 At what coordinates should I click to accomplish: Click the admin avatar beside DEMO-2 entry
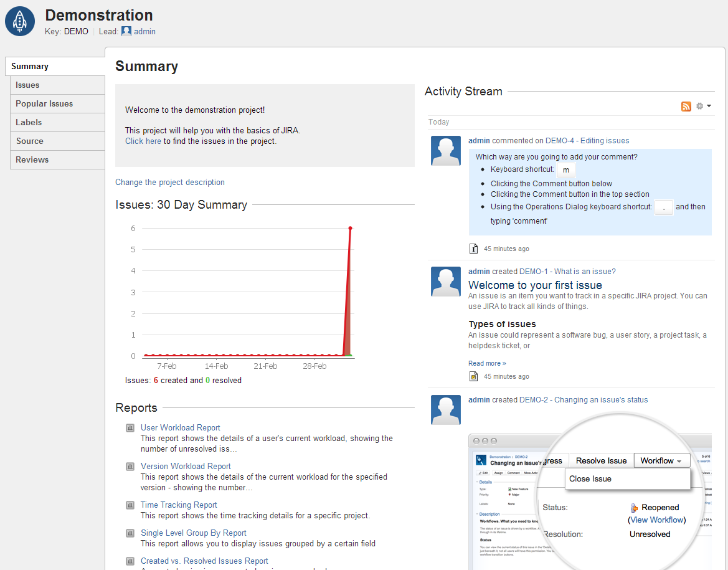tap(446, 410)
